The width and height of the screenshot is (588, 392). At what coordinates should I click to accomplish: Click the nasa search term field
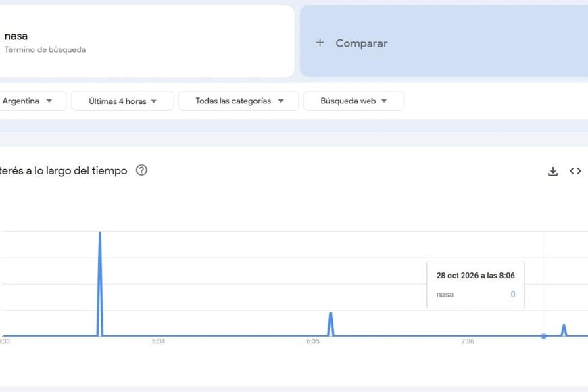pyautogui.click(x=146, y=41)
